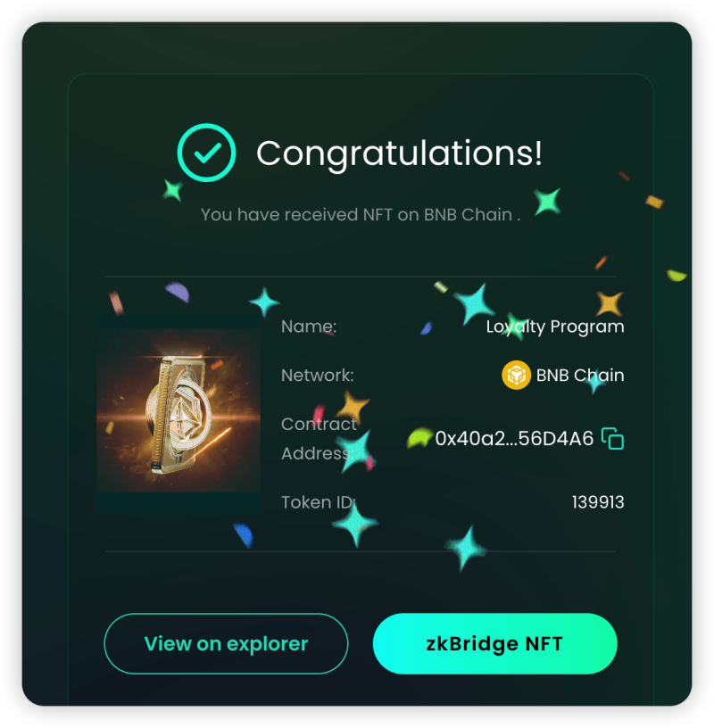Click the blue confetti piece below the NFT image
This screenshot has width=714, height=728.
(244, 535)
